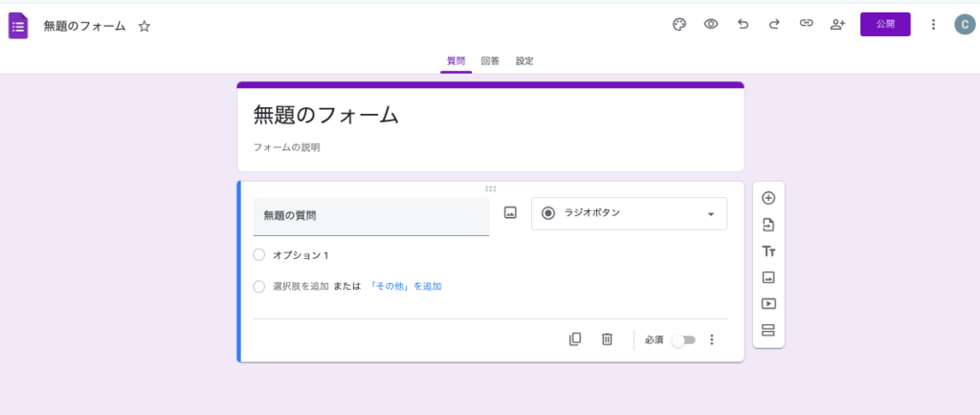Open the add collaborators icon
Image resolution: width=980 pixels, height=415 pixels.
(837, 25)
